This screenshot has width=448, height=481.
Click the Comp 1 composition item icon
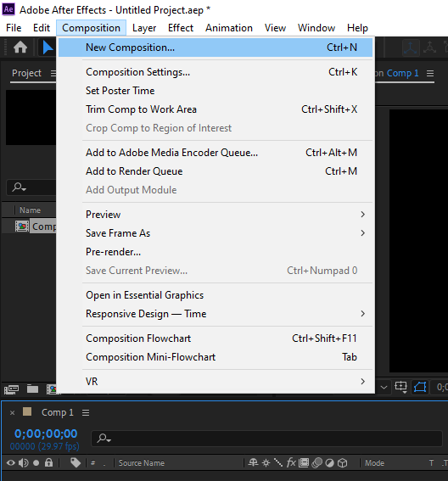[x=22, y=227]
